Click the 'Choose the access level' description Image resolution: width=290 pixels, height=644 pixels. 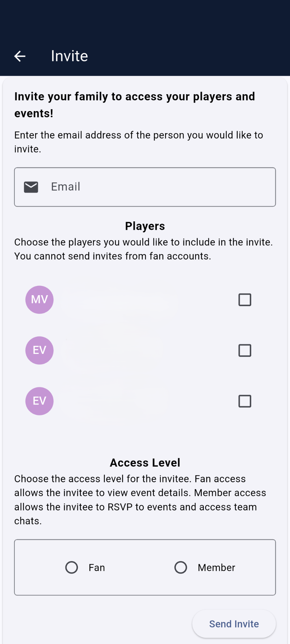tap(140, 499)
